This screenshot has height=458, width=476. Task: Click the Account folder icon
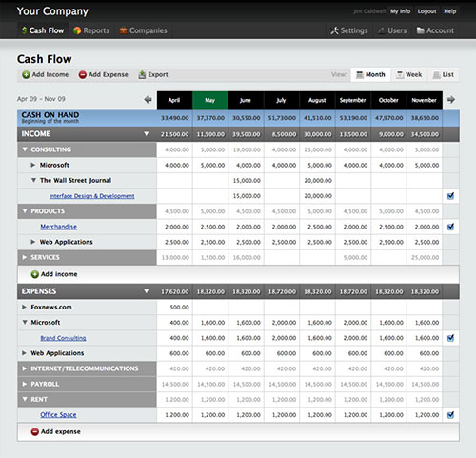pyautogui.click(x=420, y=30)
